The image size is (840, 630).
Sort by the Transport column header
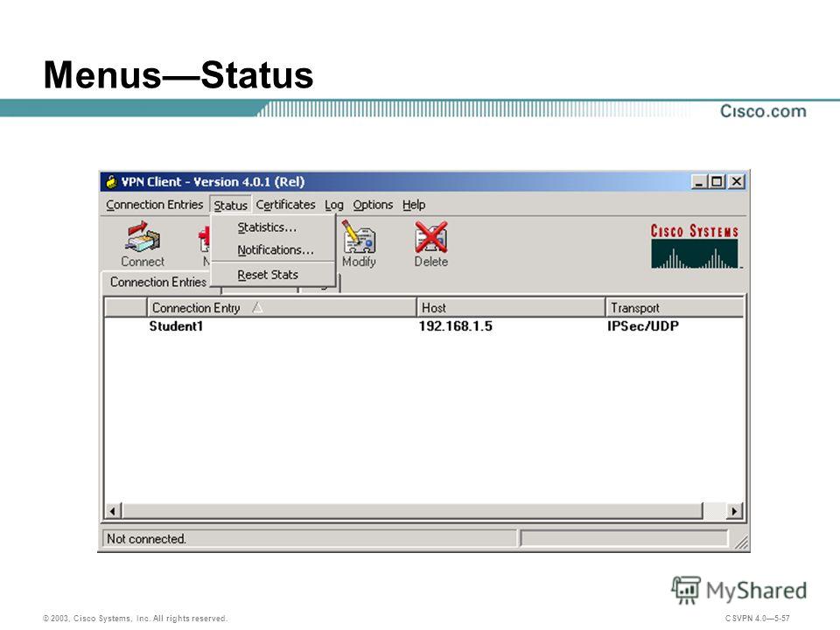click(x=675, y=308)
